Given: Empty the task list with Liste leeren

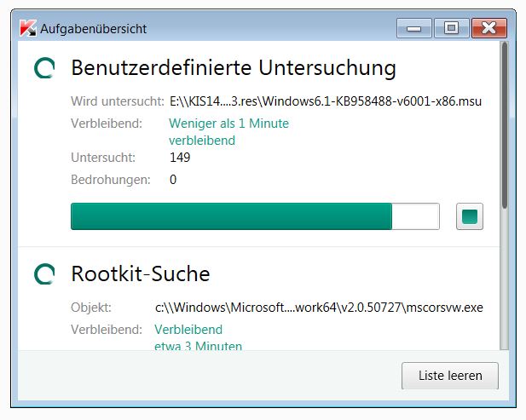Looking at the screenshot, I should coord(450,376).
